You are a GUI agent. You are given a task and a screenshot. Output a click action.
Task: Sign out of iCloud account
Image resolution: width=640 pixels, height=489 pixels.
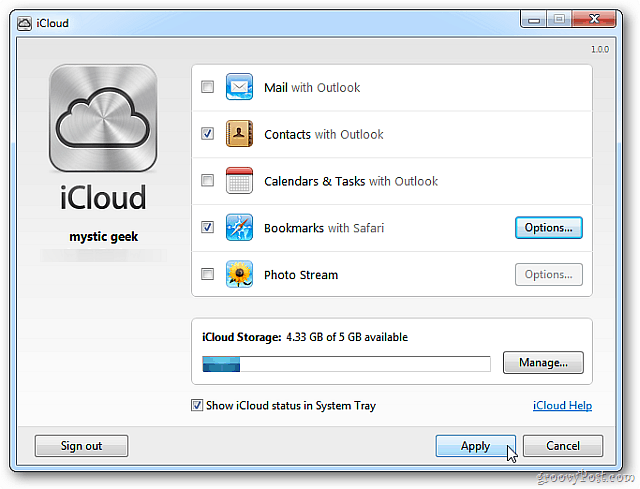81,446
